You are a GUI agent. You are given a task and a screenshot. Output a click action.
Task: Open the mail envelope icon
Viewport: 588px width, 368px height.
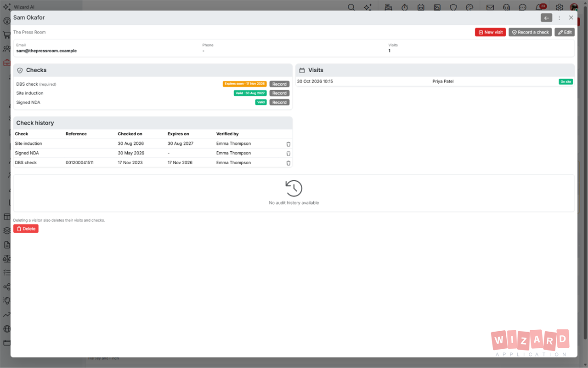[x=490, y=7]
